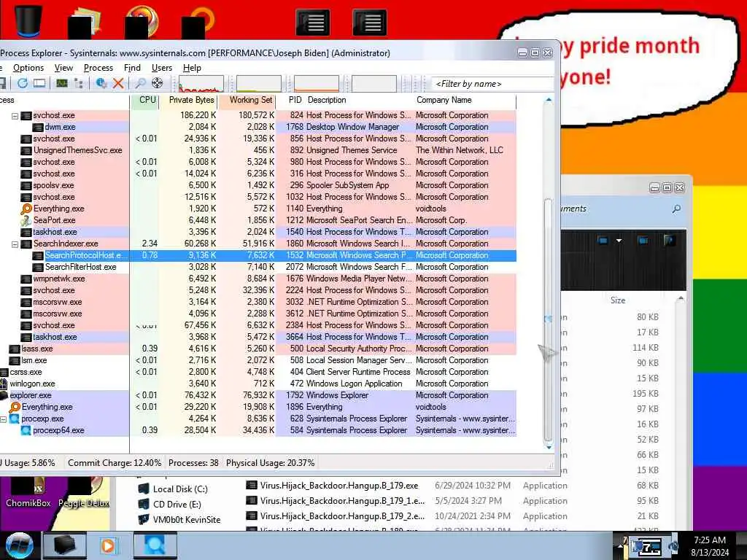Open the Find menu
The height and width of the screenshot is (560, 747).
pos(132,68)
